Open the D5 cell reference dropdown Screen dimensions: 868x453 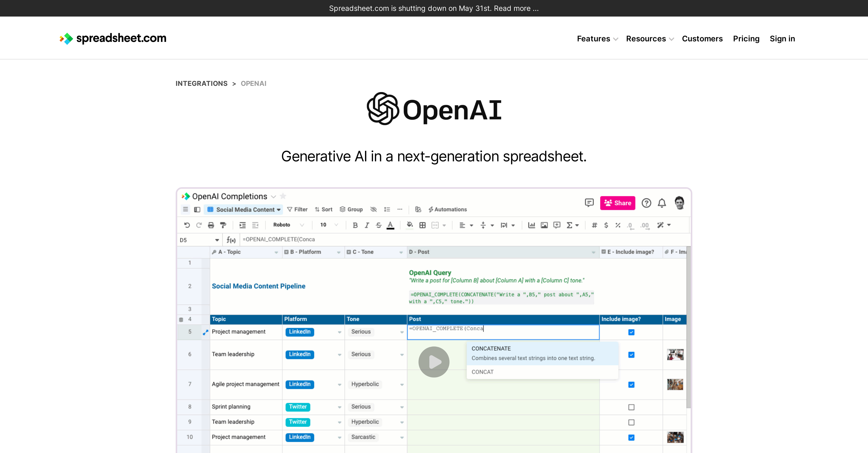[x=217, y=240]
